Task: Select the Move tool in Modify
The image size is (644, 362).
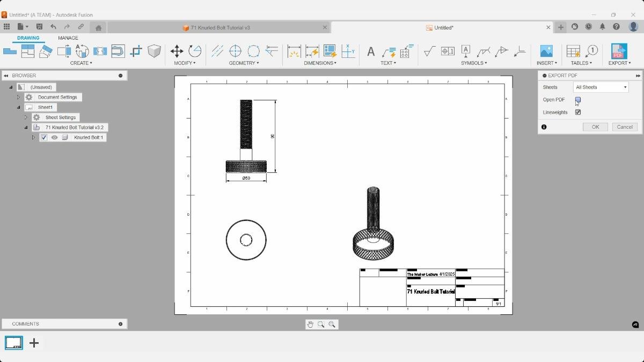Action: click(177, 51)
